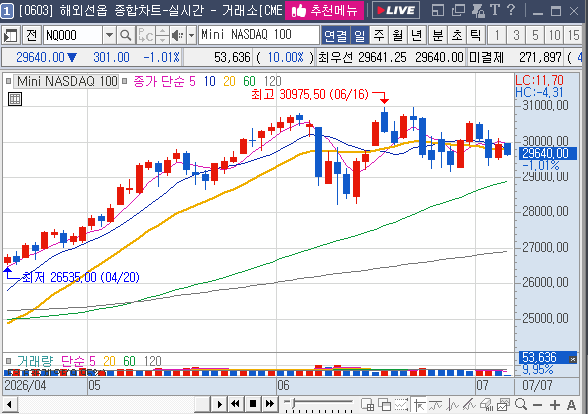Click the NQ000 symbol code field
This screenshot has height=414, width=588.
point(73,36)
